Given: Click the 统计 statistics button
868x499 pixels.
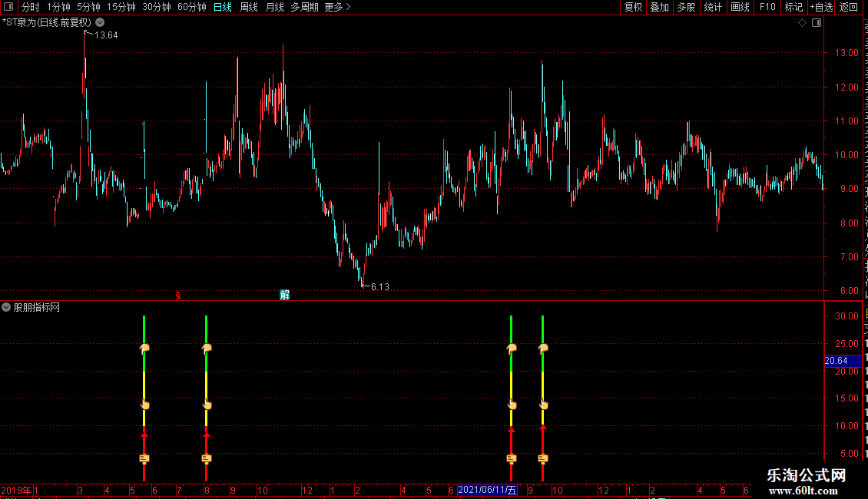Looking at the screenshot, I should tap(712, 7).
